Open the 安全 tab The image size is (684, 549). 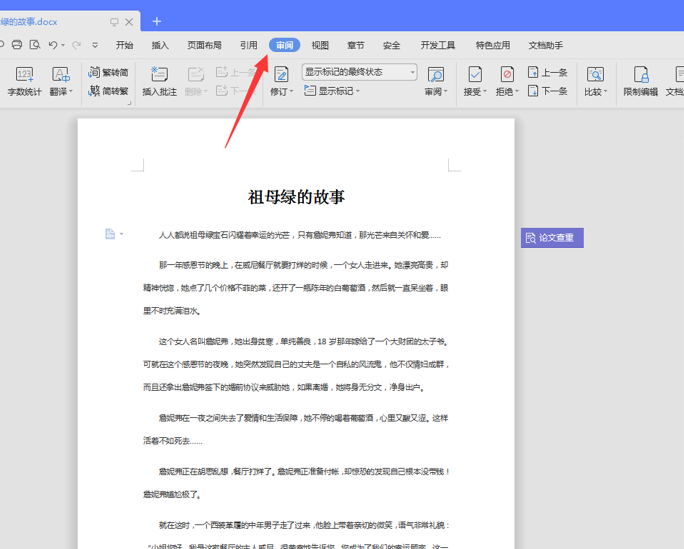392,45
